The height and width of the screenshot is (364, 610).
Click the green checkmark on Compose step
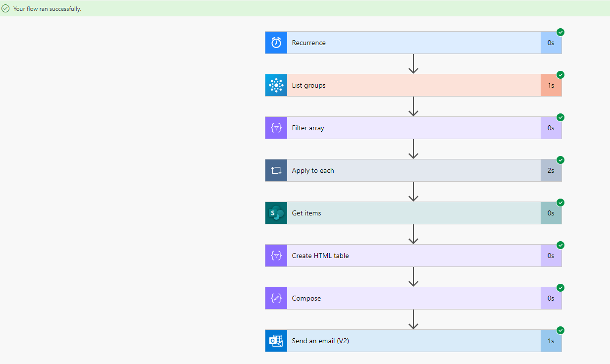click(x=560, y=288)
